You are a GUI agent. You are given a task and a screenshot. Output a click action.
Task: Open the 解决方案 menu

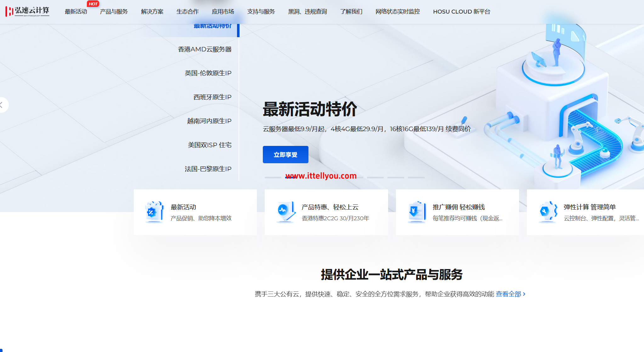coord(152,12)
